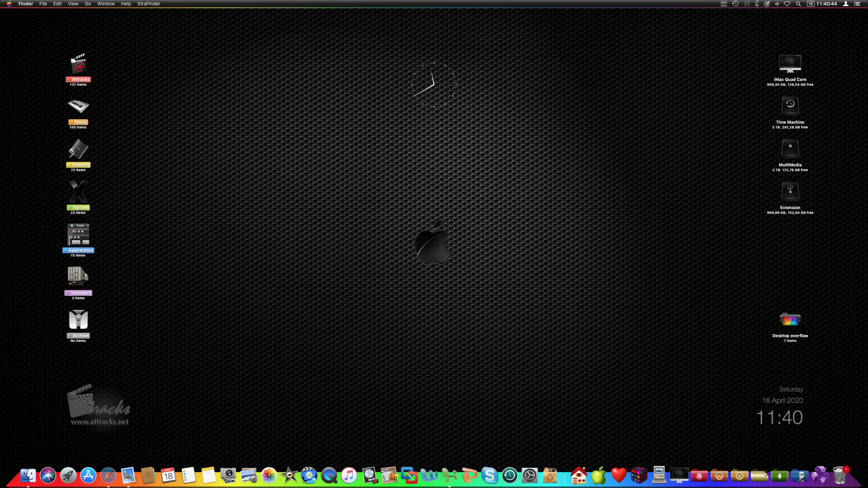Open the Finder menu
Image resolution: width=868 pixels, height=488 pixels.
(x=26, y=4)
